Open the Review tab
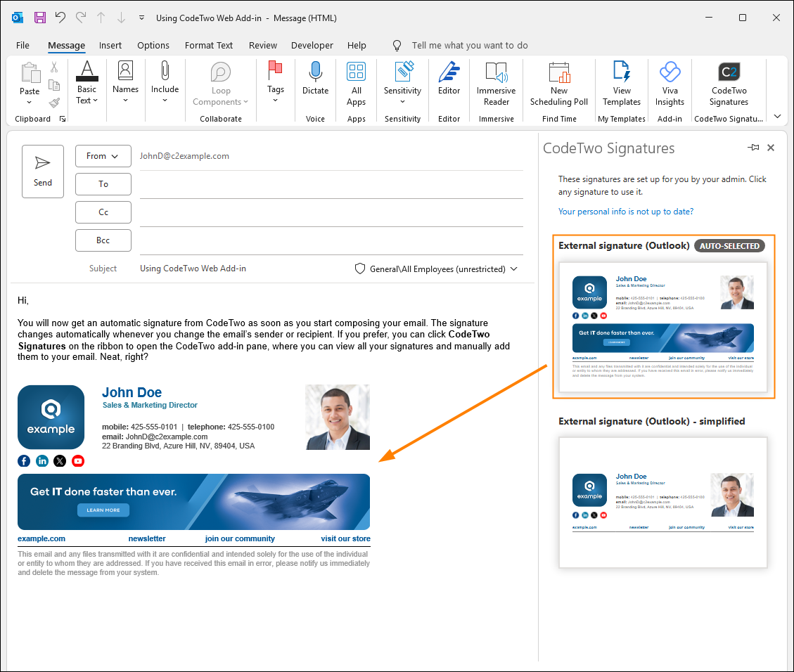Image resolution: width=794 pixels, height=672 pixels. (x=263, y=45)
